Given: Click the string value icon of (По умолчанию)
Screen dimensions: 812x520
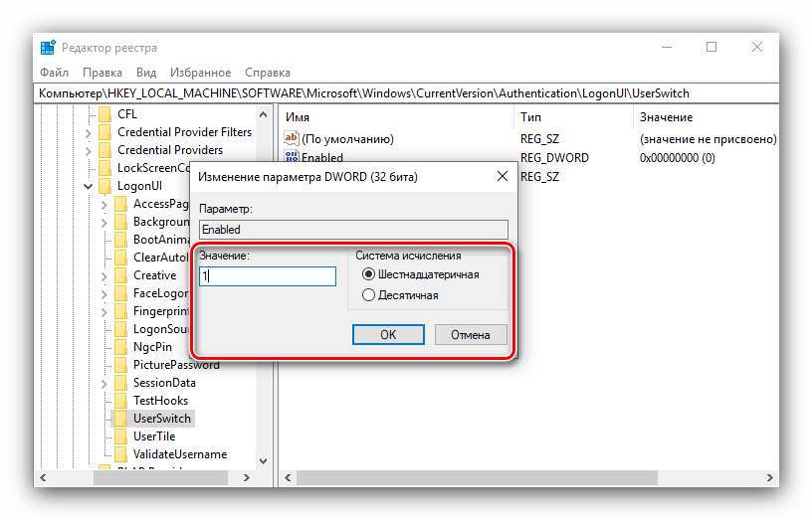Looking at the screenshot, I should click(291, 138).
